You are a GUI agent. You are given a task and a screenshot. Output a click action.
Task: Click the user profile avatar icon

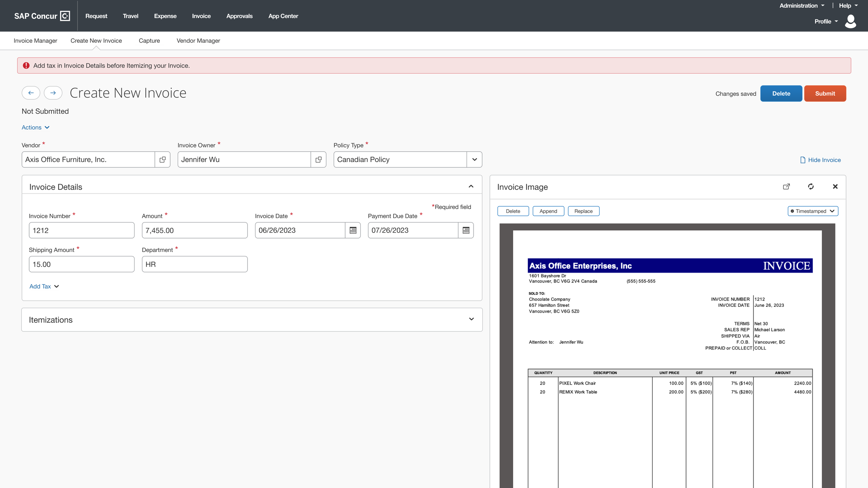pos(851,22)
